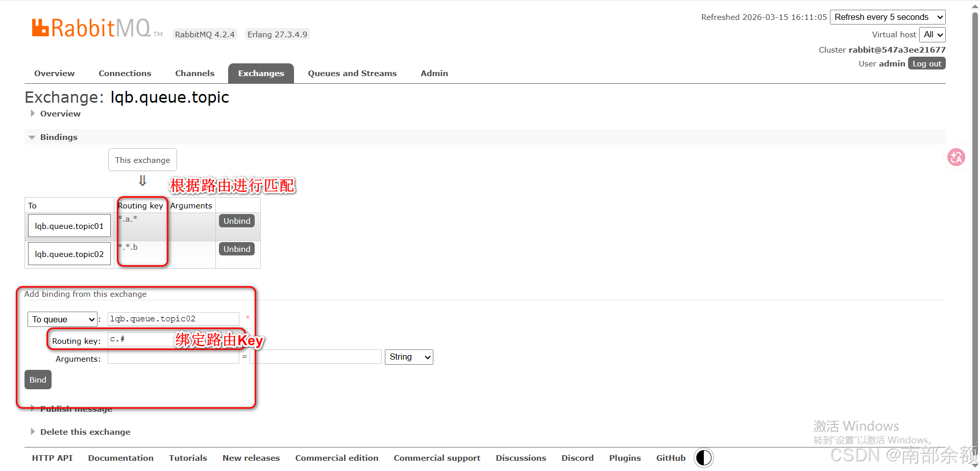Open the Commercial edition footer link
The width and height of the screenshot is (980, 471).
[337, 458]
